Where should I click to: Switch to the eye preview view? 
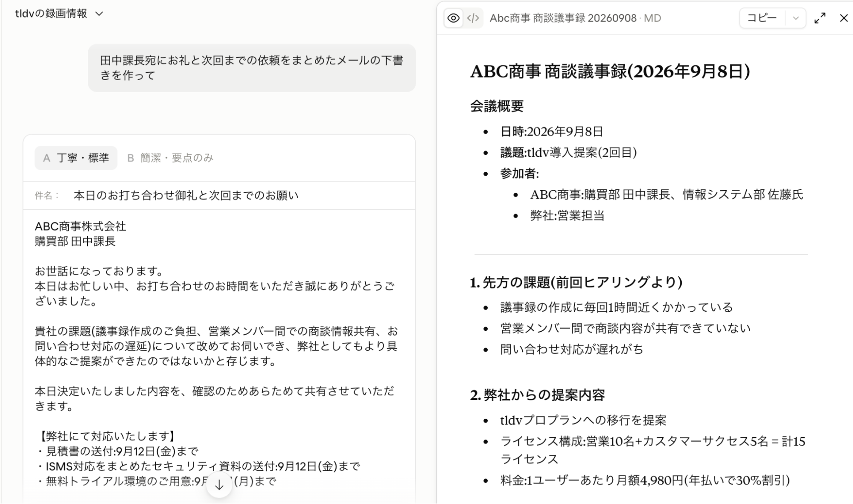pyautogui.click(x=454, y=18)
